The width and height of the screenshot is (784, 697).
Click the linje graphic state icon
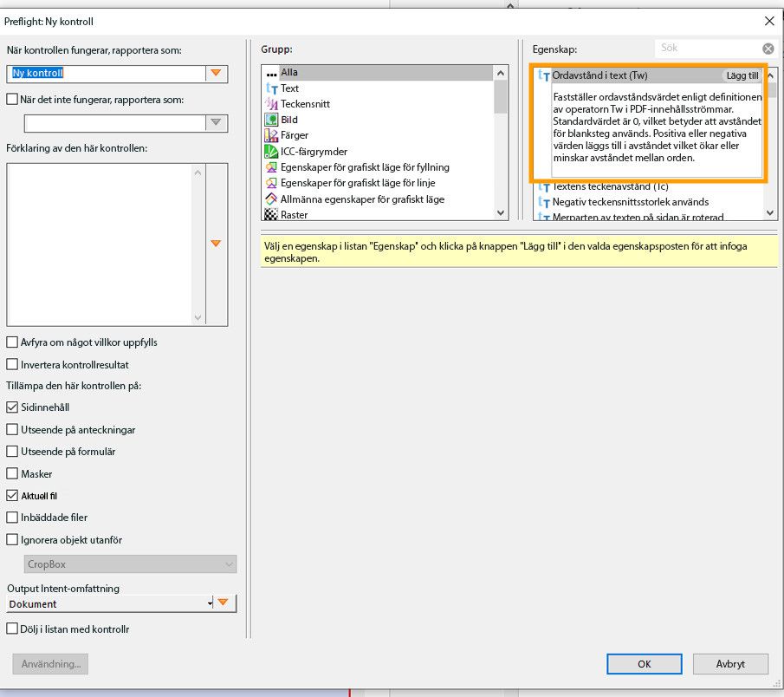point(271,183)
